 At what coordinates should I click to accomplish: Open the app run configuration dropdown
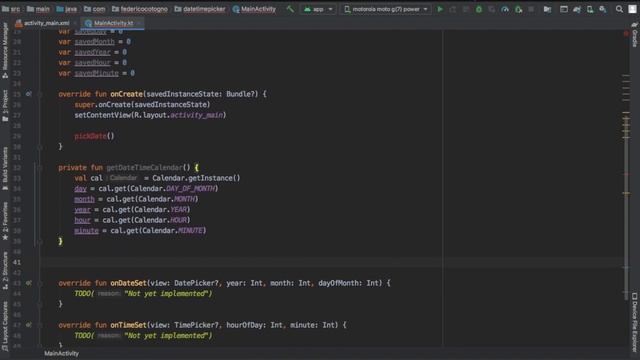[318, 9]
